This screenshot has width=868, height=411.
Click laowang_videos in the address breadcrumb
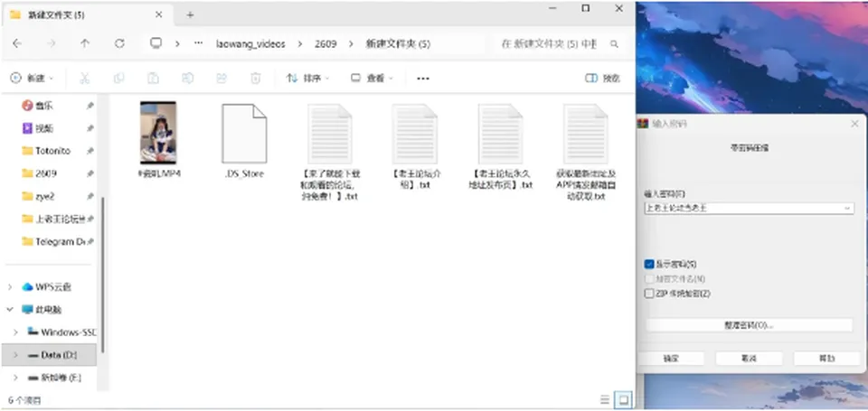[x=250, y=43]
